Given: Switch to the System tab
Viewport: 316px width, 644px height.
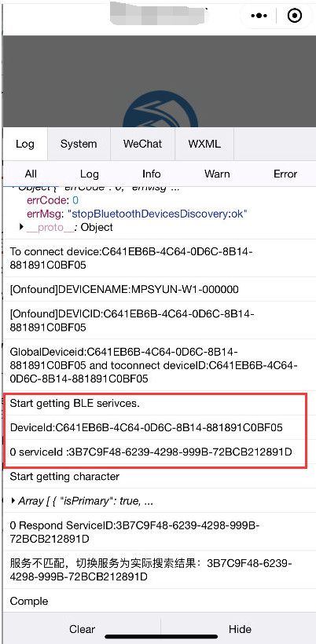Looking at the screenshot, I should [79, 144].
